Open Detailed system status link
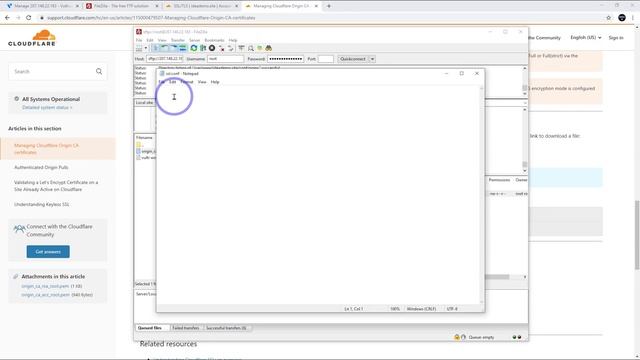 tap(47, 107)
